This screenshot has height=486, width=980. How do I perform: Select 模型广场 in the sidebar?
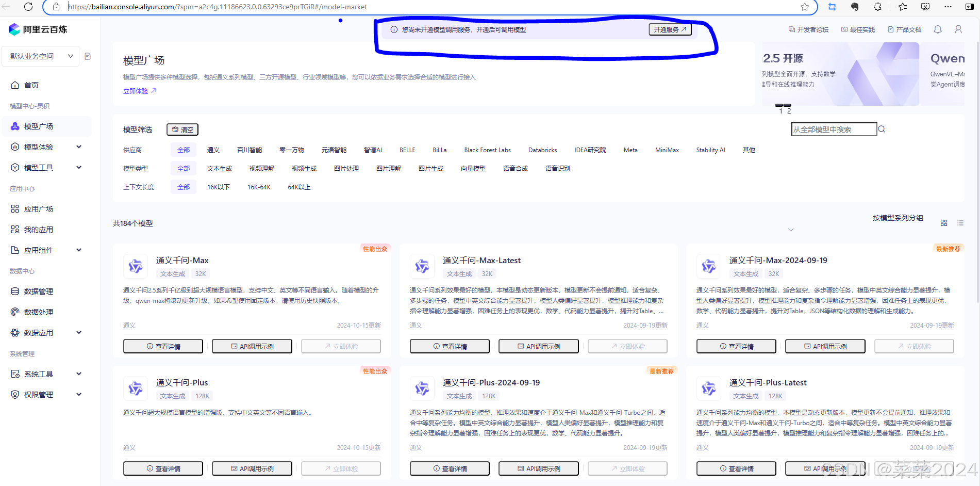46,126
